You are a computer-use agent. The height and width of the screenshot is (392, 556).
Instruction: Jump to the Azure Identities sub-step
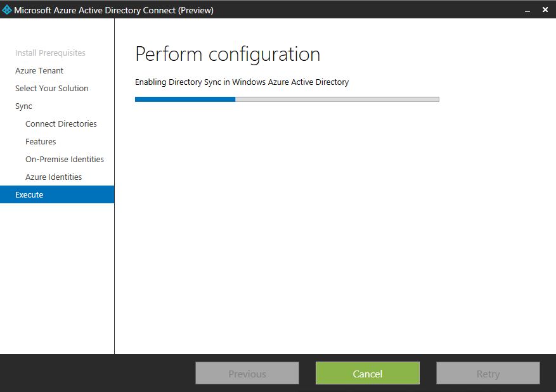click(x=53, y=177)
